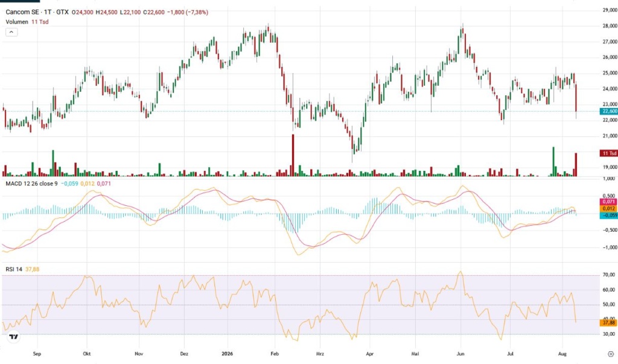Click the Mrz label on the time axis

pos(320,354)
